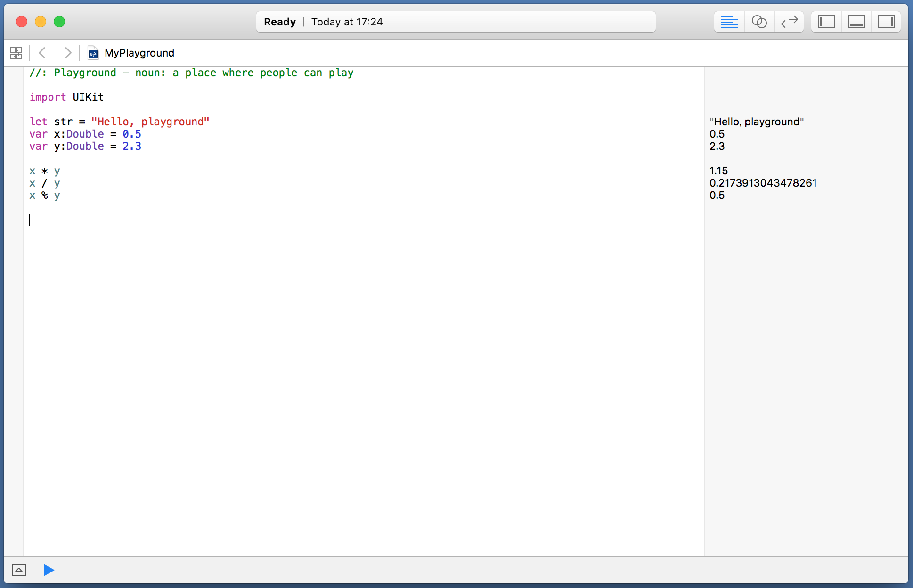Show the Assistant editor
The height and width of the screenshot is (588, 913).
759,22
